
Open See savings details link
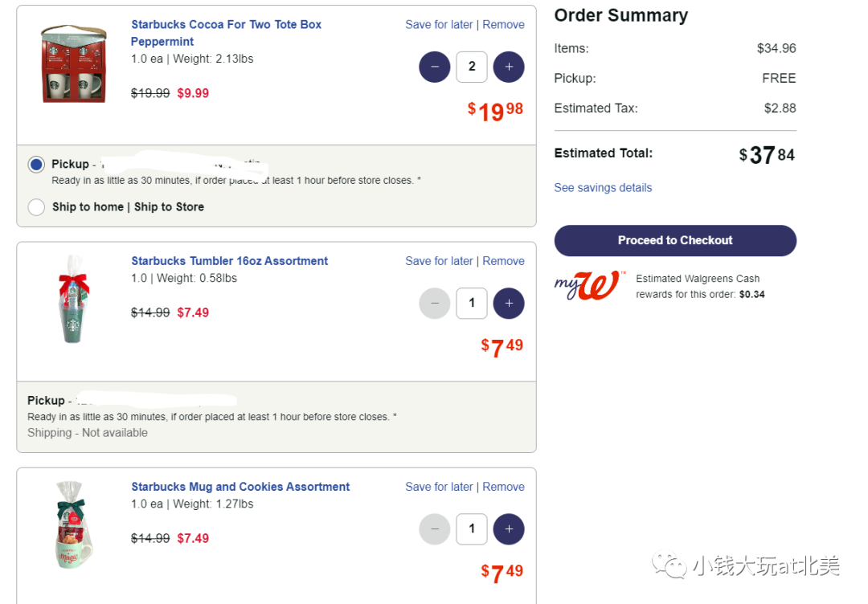[603, 187]
